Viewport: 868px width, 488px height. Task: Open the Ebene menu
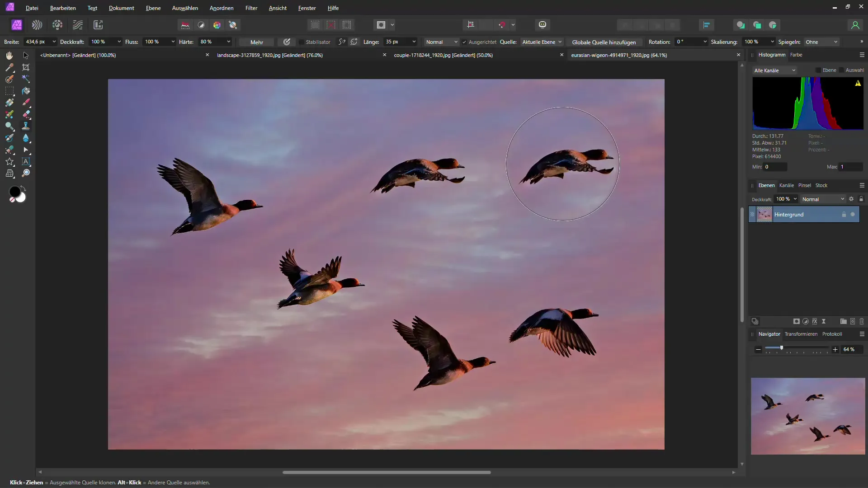point(153,8)
